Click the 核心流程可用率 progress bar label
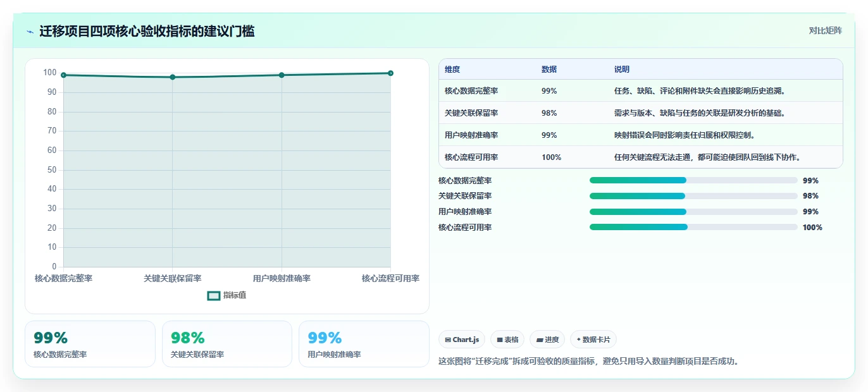The width and height of the screenshot is (868, 392). (465, 228)
